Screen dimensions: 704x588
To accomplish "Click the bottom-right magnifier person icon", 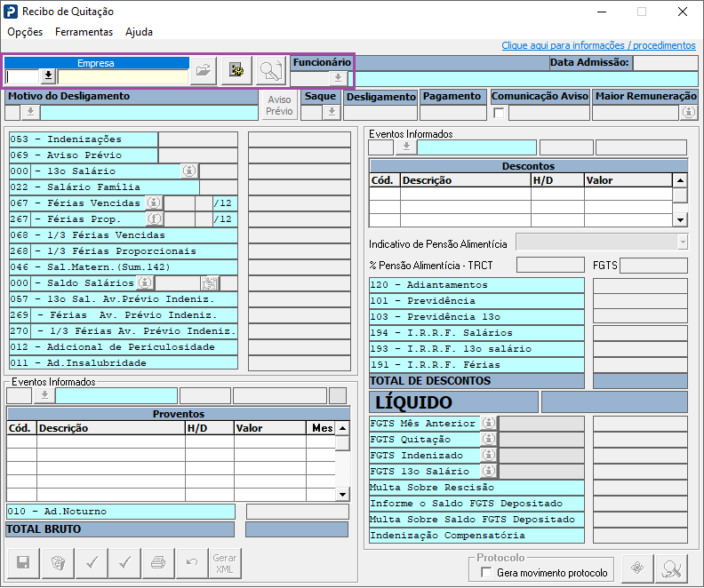I will coord(672,568).
